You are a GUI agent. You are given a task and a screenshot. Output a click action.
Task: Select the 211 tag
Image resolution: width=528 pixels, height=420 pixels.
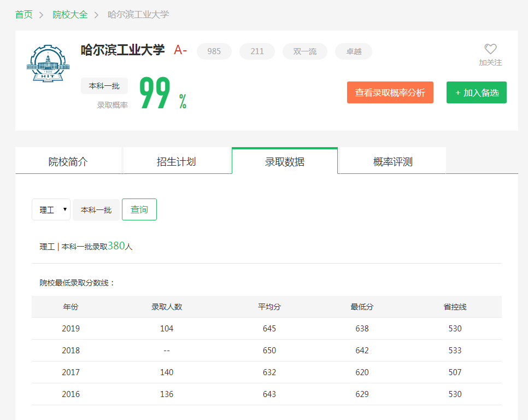click(257, 51)
